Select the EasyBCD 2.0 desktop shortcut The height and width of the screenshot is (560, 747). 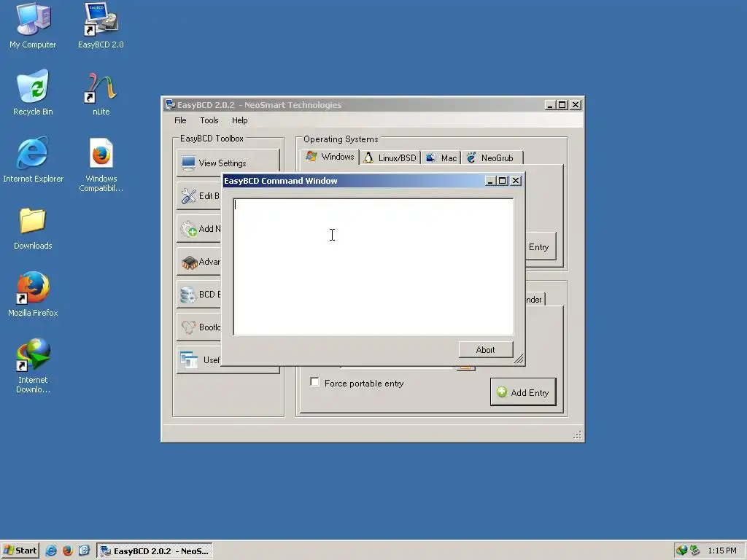[x=101, y=26]
